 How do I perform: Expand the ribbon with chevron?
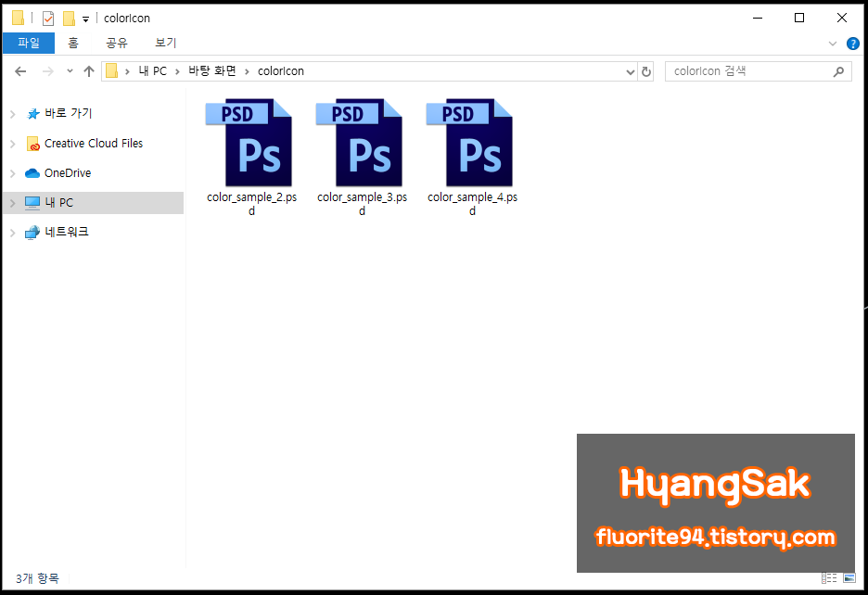[832, 44]
